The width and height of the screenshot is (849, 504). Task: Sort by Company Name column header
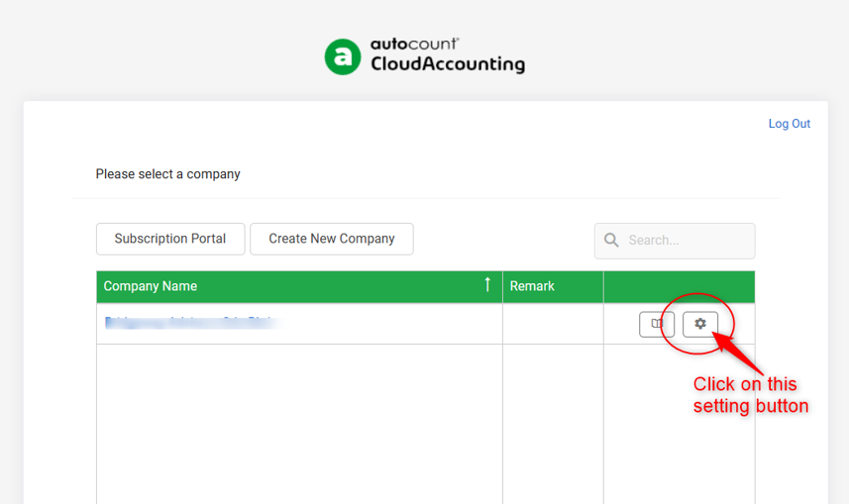(x=299, y=286)
